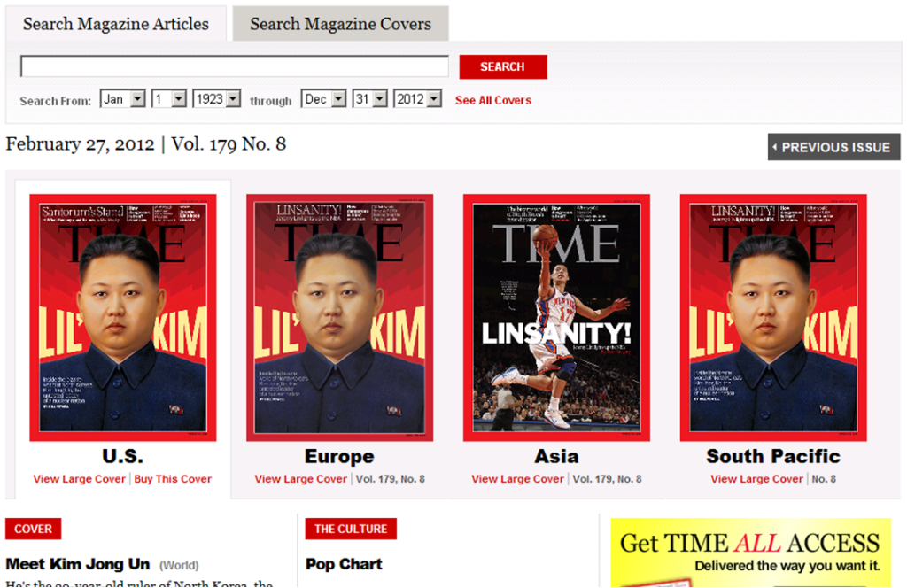Select the South Pacific edition heading
Screen dimensions: 907x588
coord(773,456)
